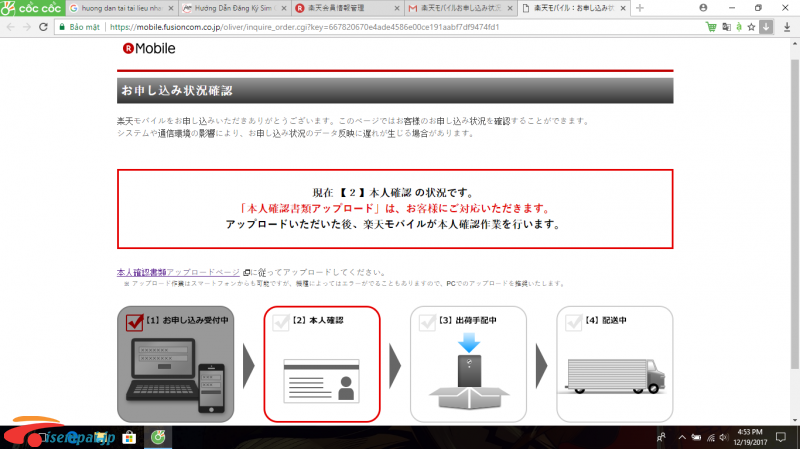Screen dimensions: 800x449
Task: Close the 'huong dan tai tai lieu' tab
Action: point(171,8)
